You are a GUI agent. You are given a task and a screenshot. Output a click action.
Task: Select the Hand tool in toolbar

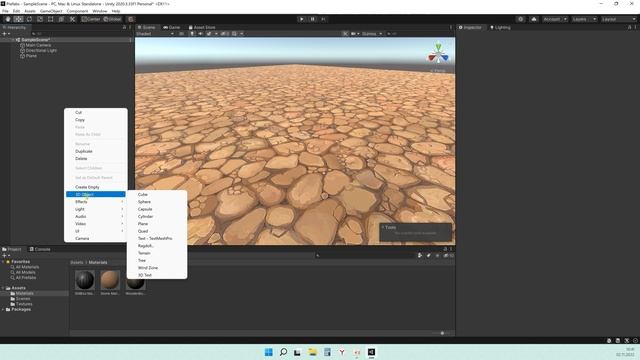pyautogui.click(x=8, y=19)
